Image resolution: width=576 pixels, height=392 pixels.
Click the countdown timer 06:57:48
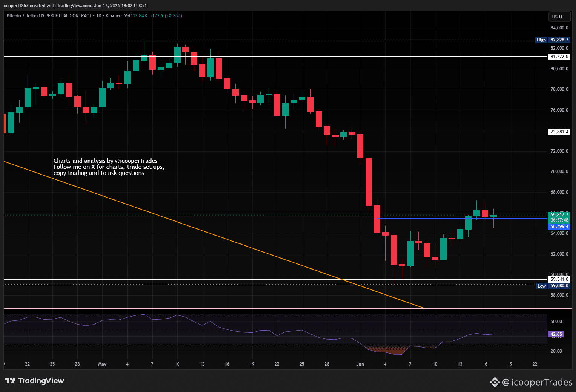click(x=559, y=220)
